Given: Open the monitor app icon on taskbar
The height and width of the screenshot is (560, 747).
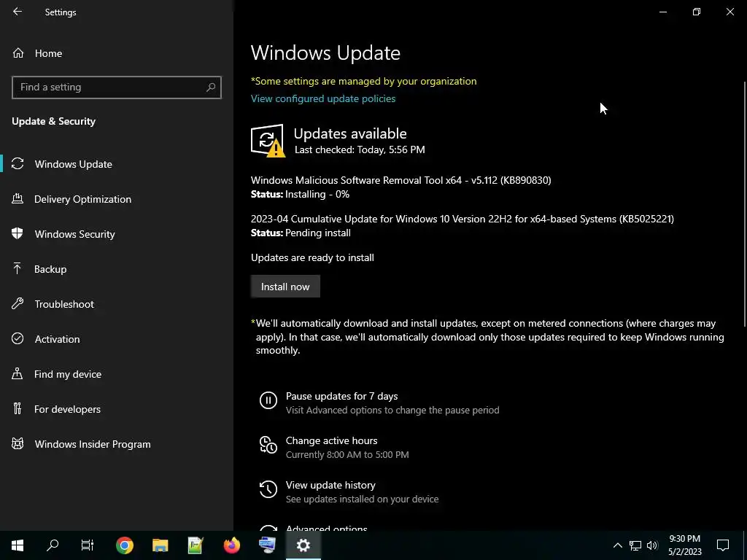Looking at the screenshot, I should click(x=267, y=545).
